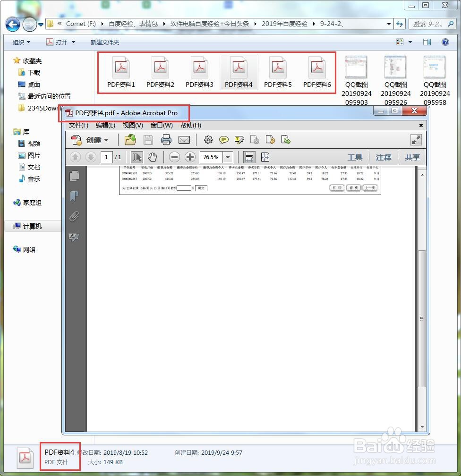
Task: Open a file with the folder toolbar icon
Action: [x=130, y=140]
